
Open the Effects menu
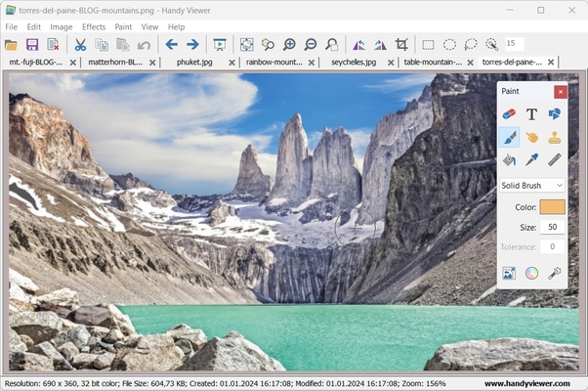click(x=94, y=26)
